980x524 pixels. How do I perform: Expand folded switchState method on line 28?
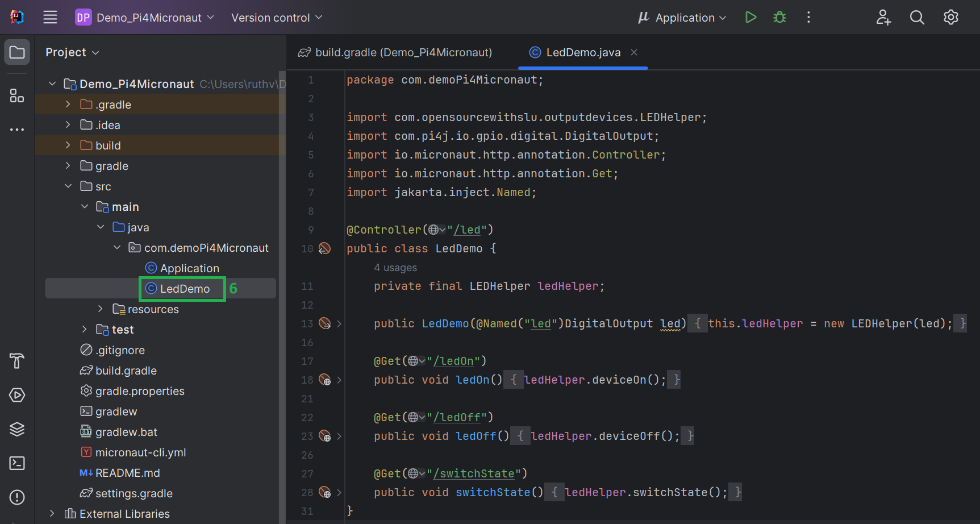pos(339,492)
